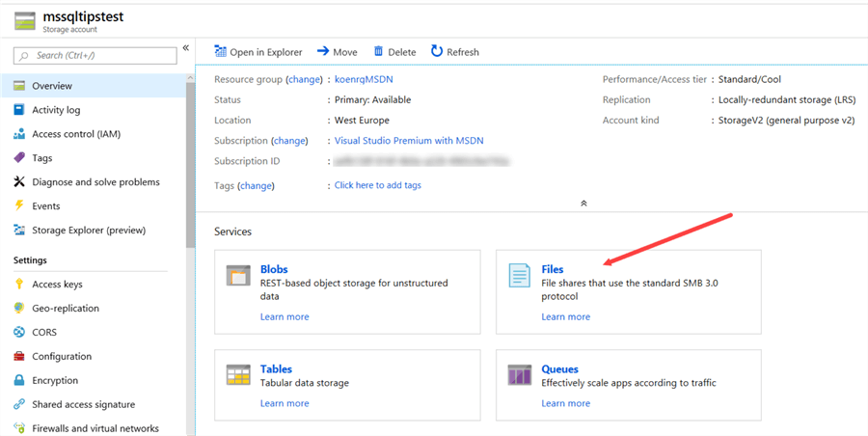The image size is (868, 436).
Task: Click the Delete toolbar button
Action: tap(394, 52)
